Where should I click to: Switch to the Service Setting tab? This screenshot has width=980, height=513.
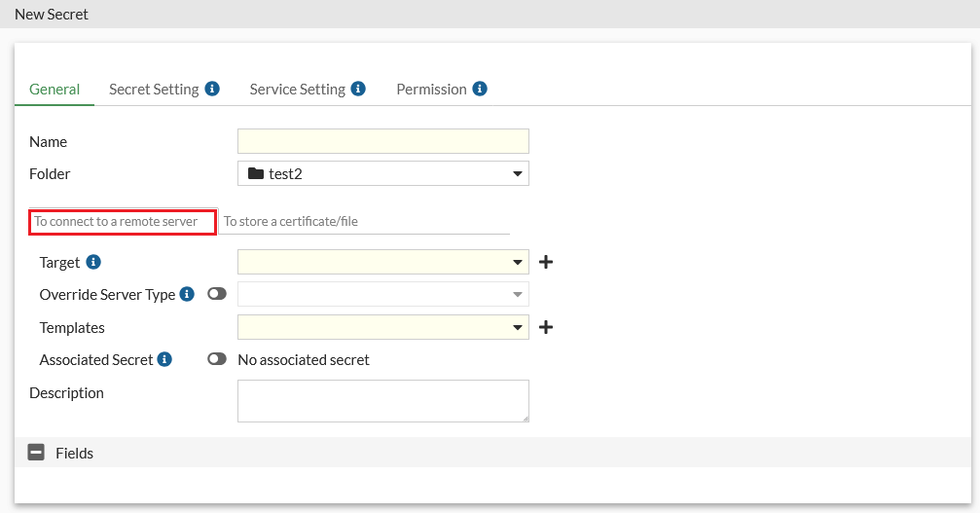[x=298, y=90]
